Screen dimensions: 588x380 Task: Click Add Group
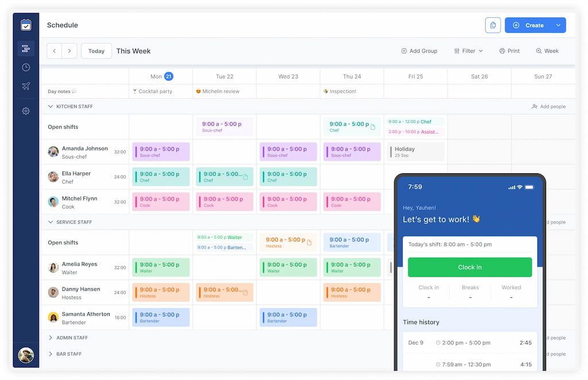(x=419, y=51)
